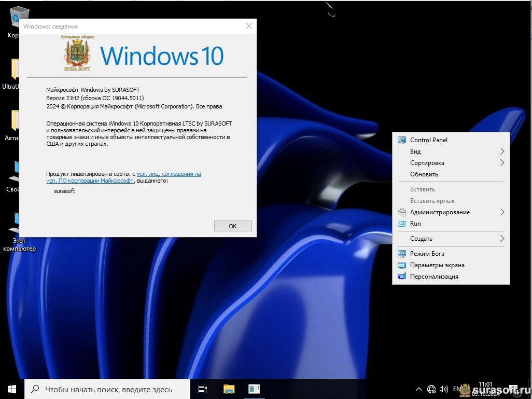The height and width of the screenshot is (399, 532).
Task: Click the winver app icon in the taskbar
Action: click(254, 389)
